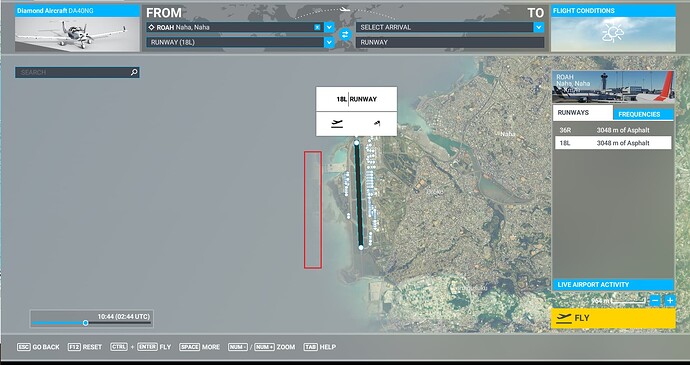Clear the ROAH departure with the X icon

coord(317,27)
